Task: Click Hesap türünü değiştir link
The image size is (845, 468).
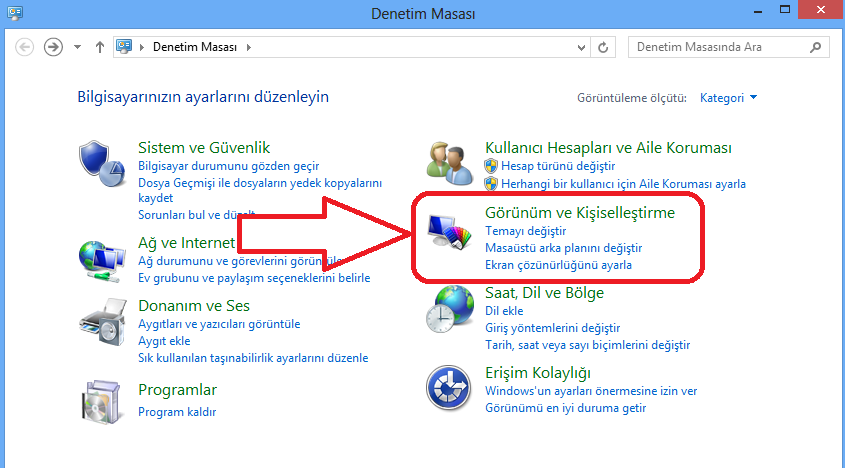Action: 558,166
